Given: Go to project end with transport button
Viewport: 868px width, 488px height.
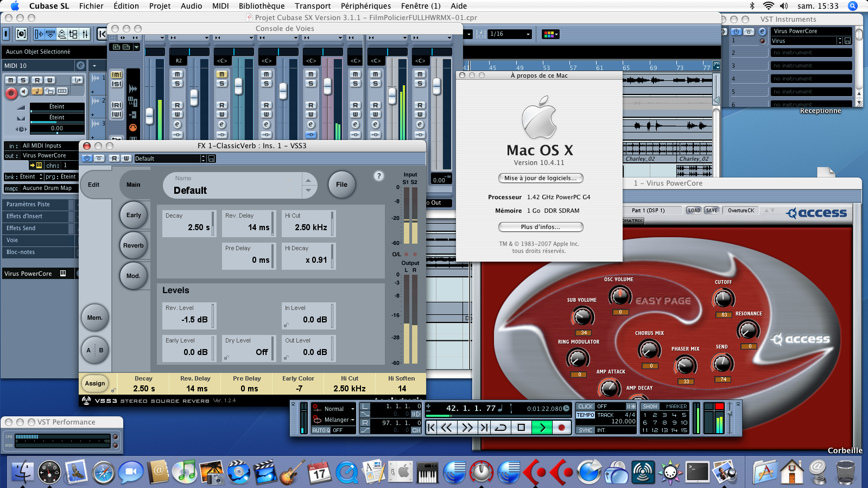Looking at the screenshot, I should coord(484,428).
